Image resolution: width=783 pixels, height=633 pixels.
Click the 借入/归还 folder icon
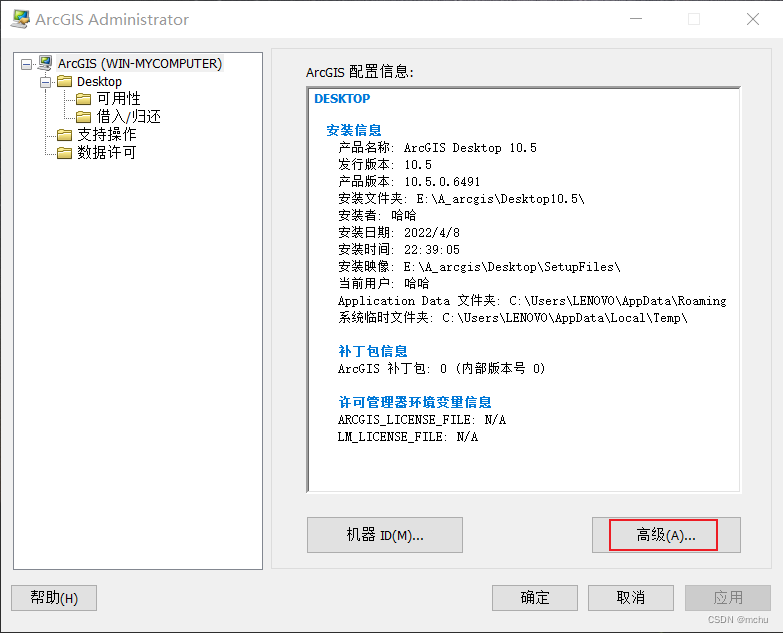pyautogui.click(x=83, y=117)
